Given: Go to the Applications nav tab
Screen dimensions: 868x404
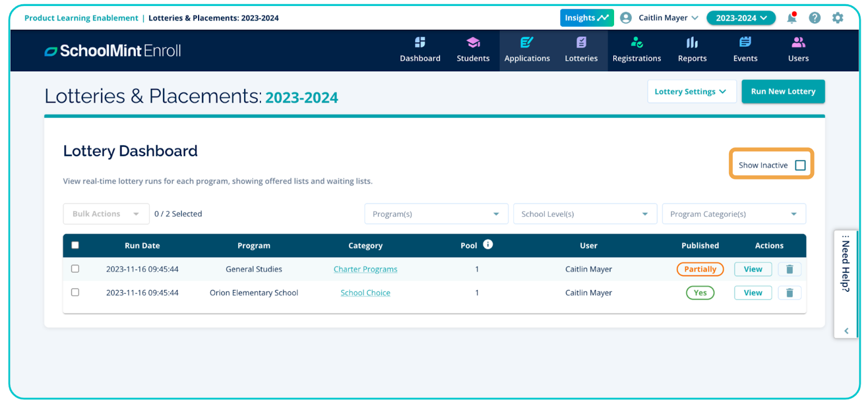Looking at the screenshot, I should pos(527,50).
